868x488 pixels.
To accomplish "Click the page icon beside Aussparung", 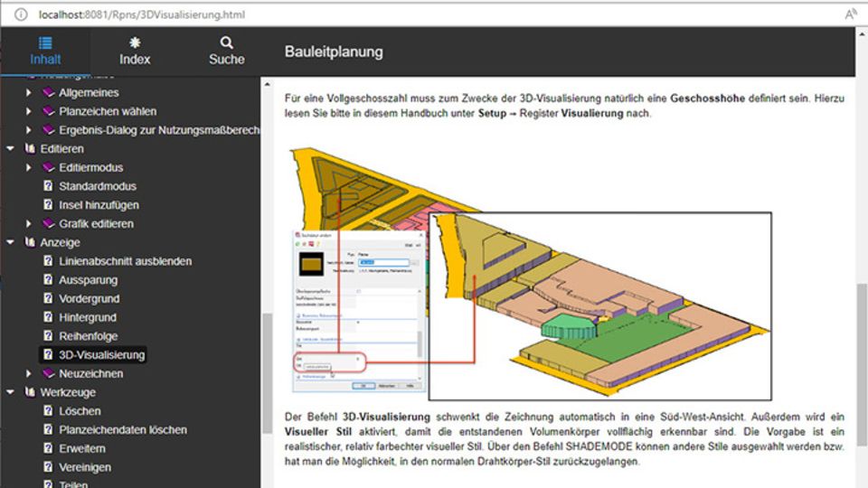I will click(48, 280).
